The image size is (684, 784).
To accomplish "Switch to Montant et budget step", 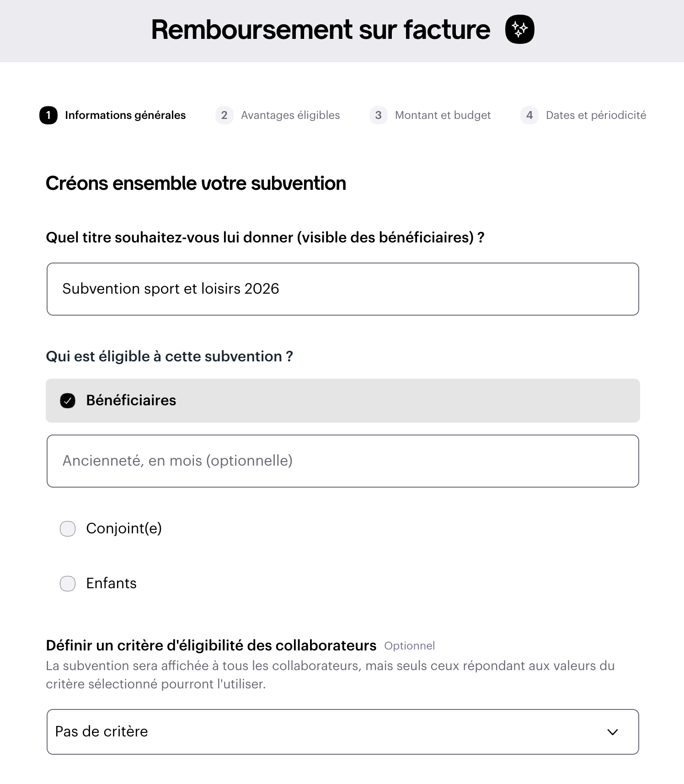I will point(443,115).
